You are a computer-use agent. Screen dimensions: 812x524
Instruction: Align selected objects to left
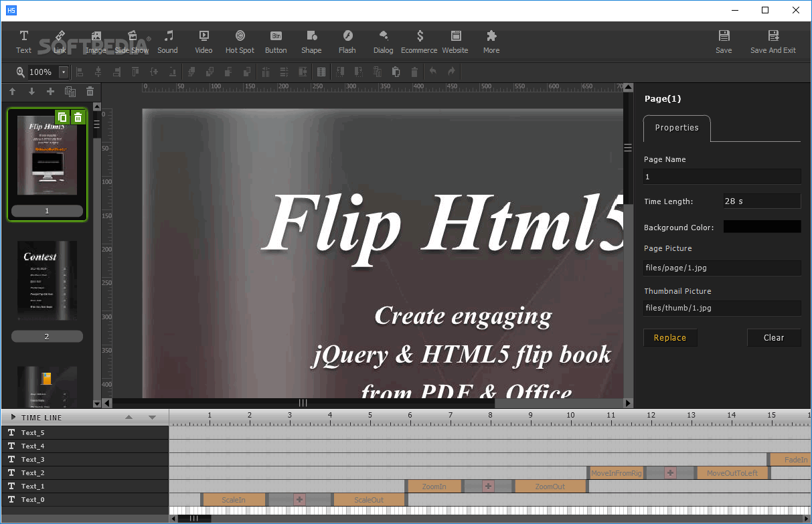click(80, 72)
